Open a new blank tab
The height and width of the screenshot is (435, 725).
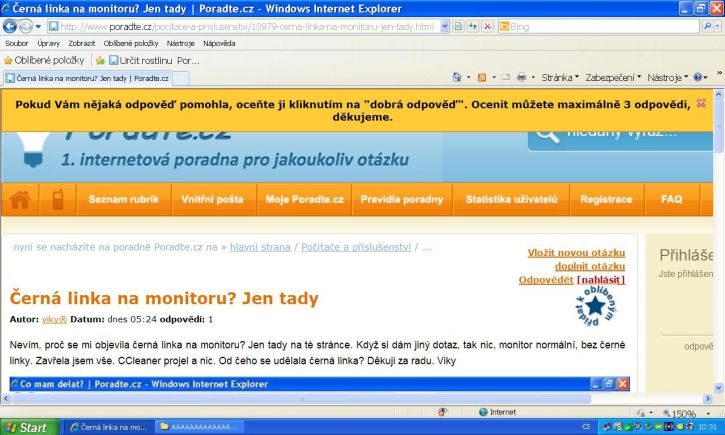coord(180,79)
